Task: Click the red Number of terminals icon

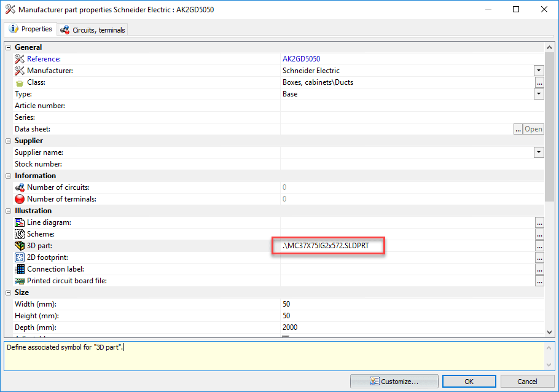Action: (x=20, y=199)
